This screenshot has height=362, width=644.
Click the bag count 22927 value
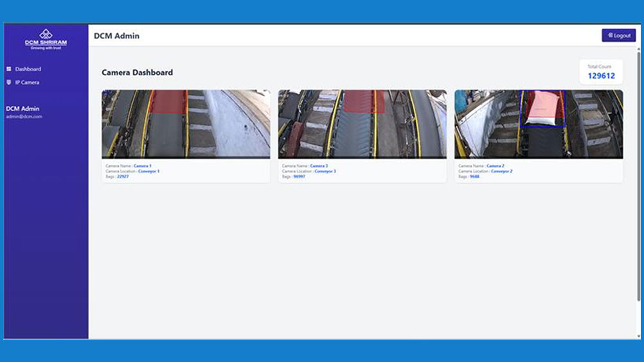point(123,177)
